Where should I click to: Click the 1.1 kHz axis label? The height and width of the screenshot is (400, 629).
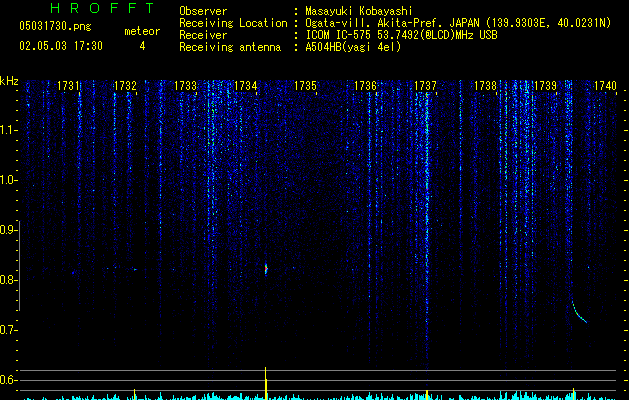coord(9,130)
